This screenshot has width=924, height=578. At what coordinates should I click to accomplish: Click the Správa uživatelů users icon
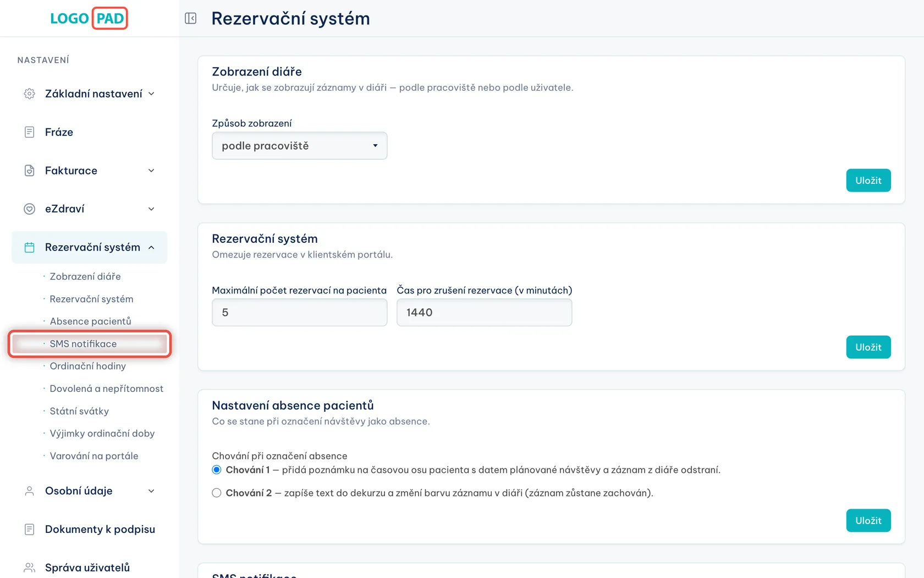coord(30,568)
